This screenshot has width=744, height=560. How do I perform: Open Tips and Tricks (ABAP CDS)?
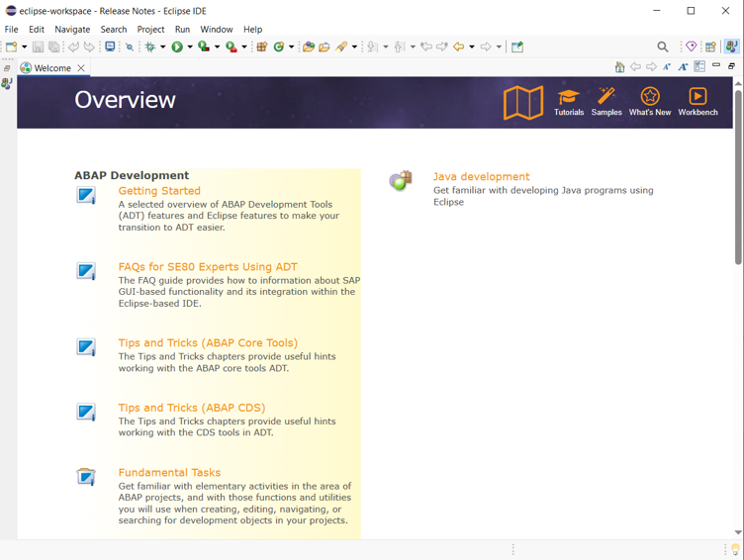pyautogui.click(x=192, y=408)
